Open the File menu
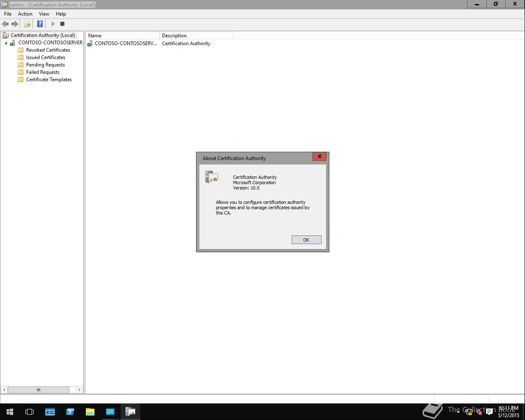This screenshot has width=525, height=420. pos(8,14)
